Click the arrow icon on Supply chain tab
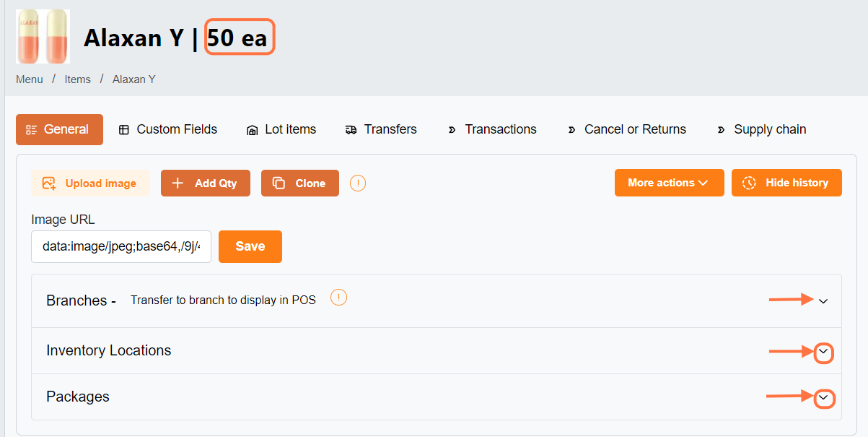The image size is (868, 437). 721,130
